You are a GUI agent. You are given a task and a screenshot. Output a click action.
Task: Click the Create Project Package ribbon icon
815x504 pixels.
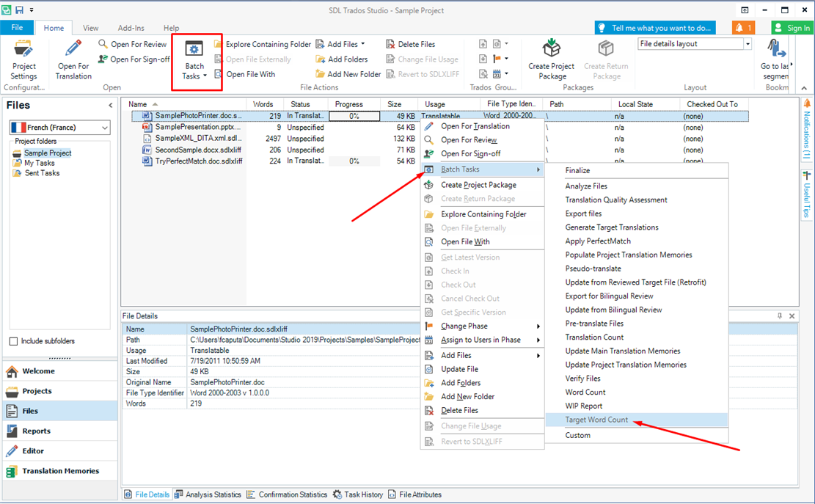coord(552,59)
